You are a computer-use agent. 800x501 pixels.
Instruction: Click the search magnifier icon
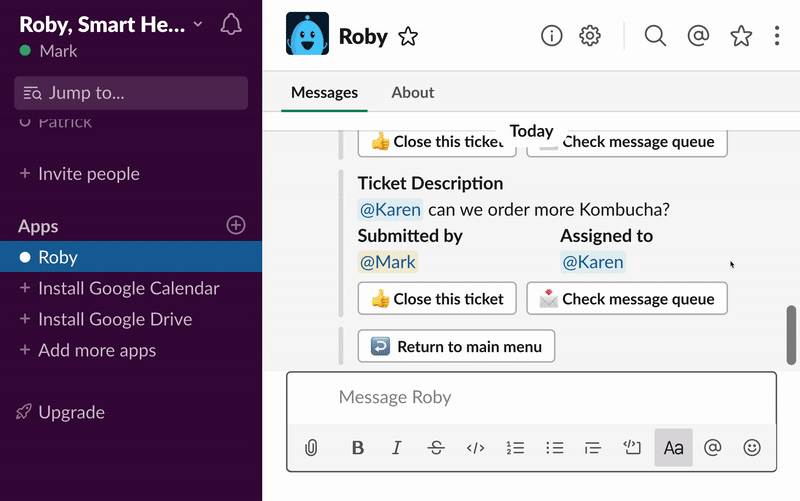(655, 36)
